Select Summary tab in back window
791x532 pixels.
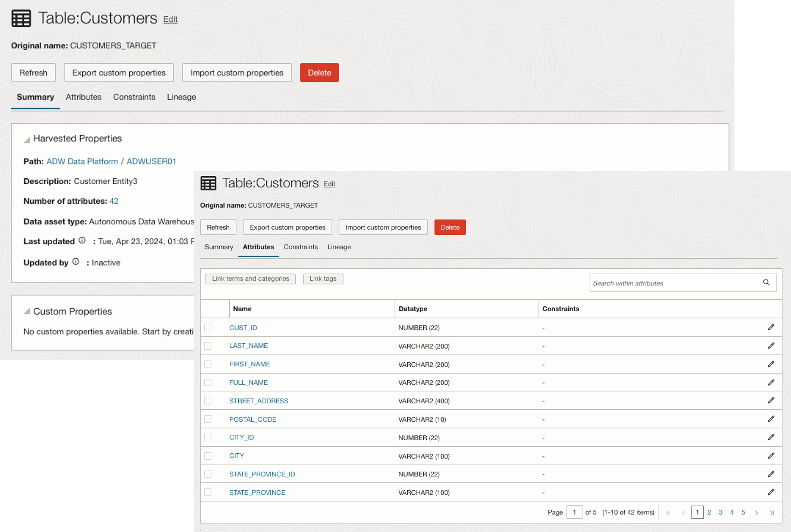pyautogui.click(x=35, y=97)
